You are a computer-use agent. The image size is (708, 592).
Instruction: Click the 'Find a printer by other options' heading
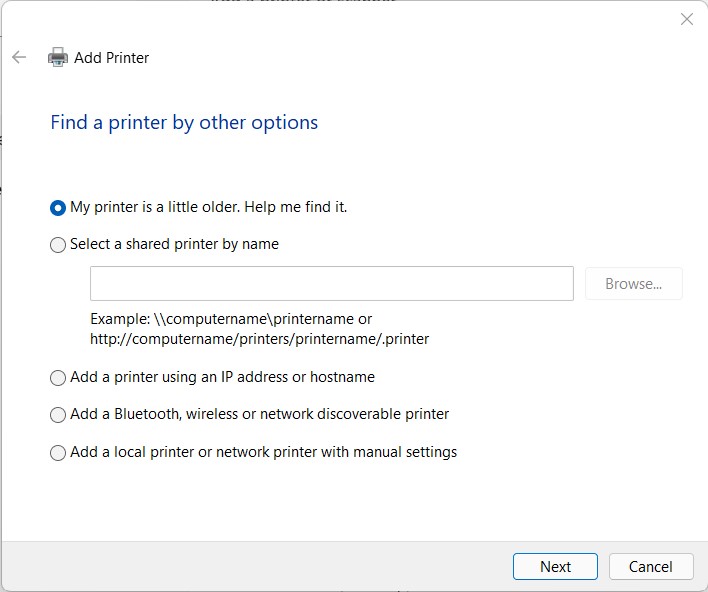(184, 123)
